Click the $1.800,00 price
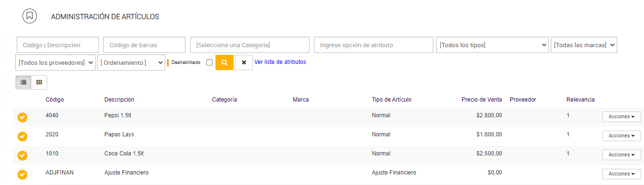This screenshot has width=644, height=185. pos(489,134)
